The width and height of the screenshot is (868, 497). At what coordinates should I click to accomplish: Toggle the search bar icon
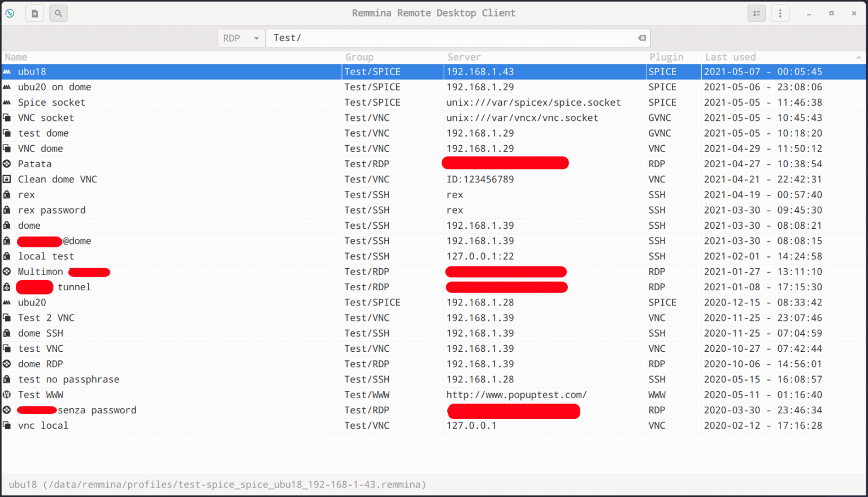[58, 14]
